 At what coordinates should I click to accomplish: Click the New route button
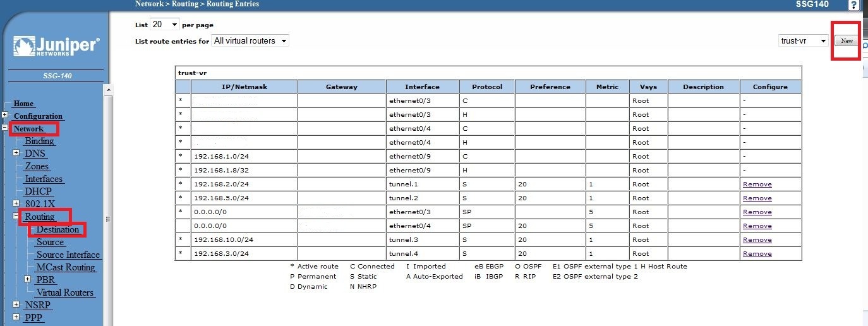(847, 41)
